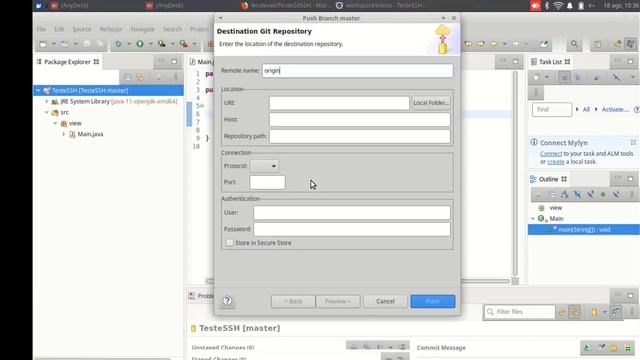Toggle Hide Local Types in Outline toolbar
This screenshot has height=360, width=640.
click(616, 195)
